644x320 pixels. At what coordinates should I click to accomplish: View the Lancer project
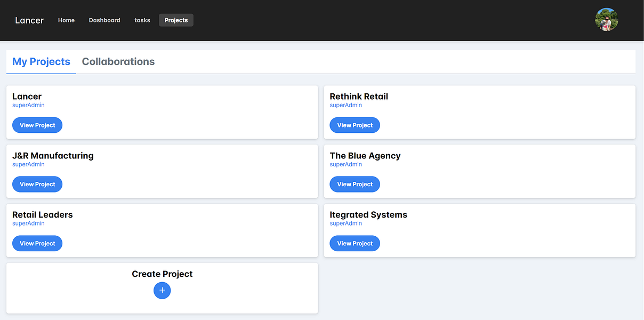click(37, 125)
